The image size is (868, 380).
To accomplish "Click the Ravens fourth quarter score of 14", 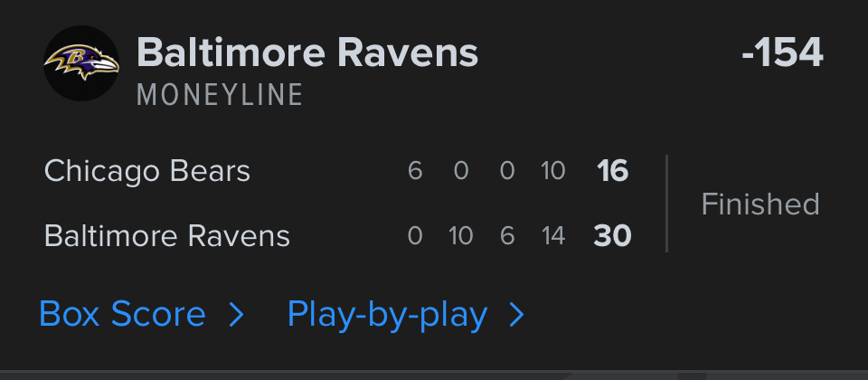I will pyautogui.click(x=553, y=236).
